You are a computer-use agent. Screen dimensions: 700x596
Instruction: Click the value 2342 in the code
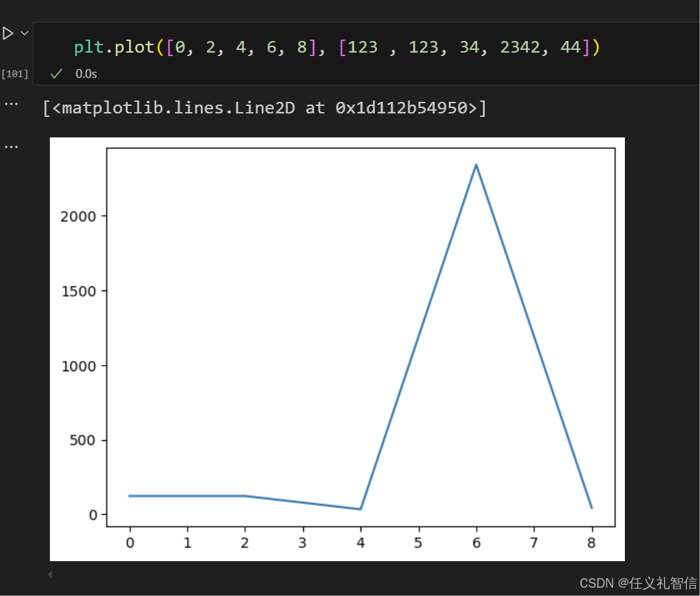[520, 47]
